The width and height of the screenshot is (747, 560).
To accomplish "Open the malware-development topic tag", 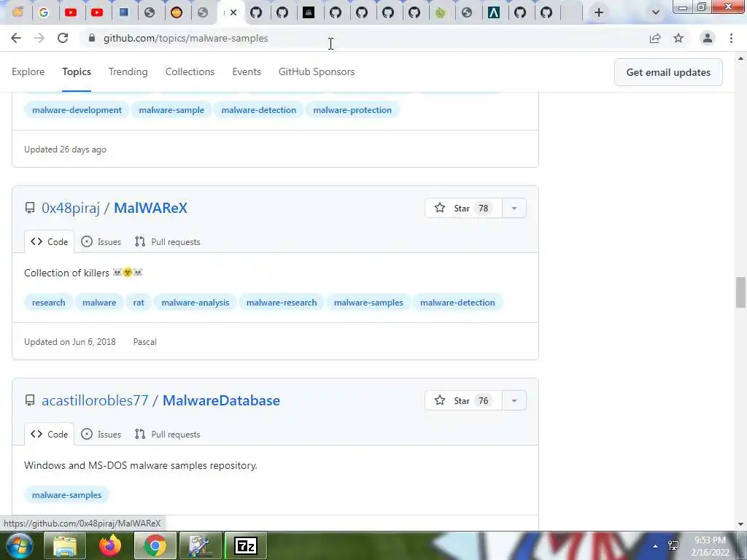I will pyautogui.click(x=77, y=110).
